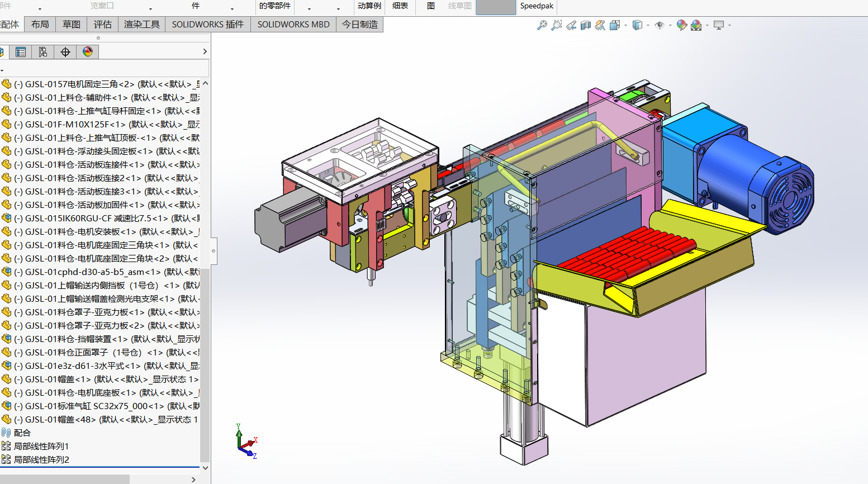Select the Zoom to Area tool
Viewport: 868px width, 484px height.
click(x=557, y=25)
